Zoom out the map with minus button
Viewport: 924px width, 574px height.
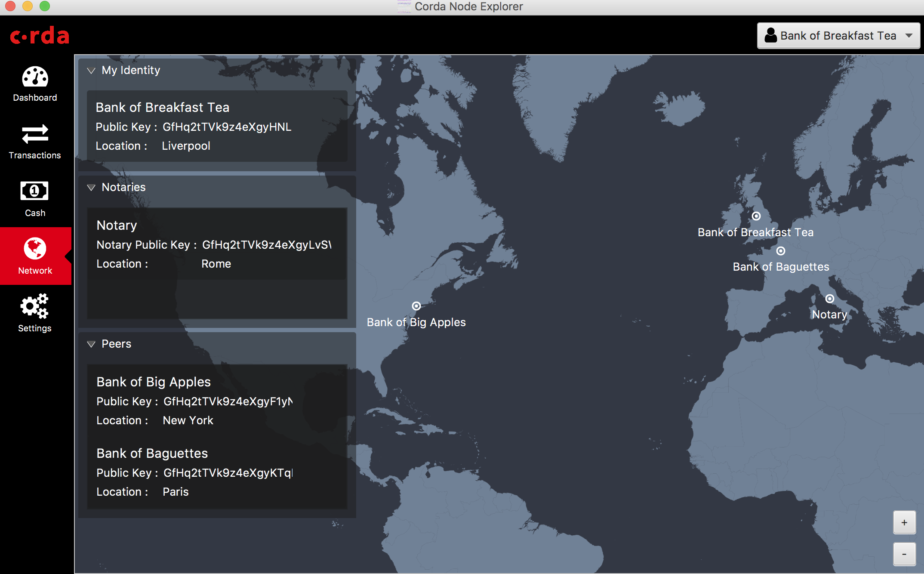click(x=904, y=554)
